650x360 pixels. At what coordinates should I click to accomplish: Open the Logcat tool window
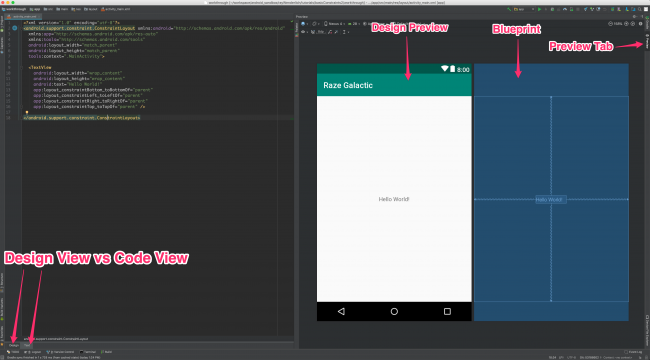click(x=32, y=352)
